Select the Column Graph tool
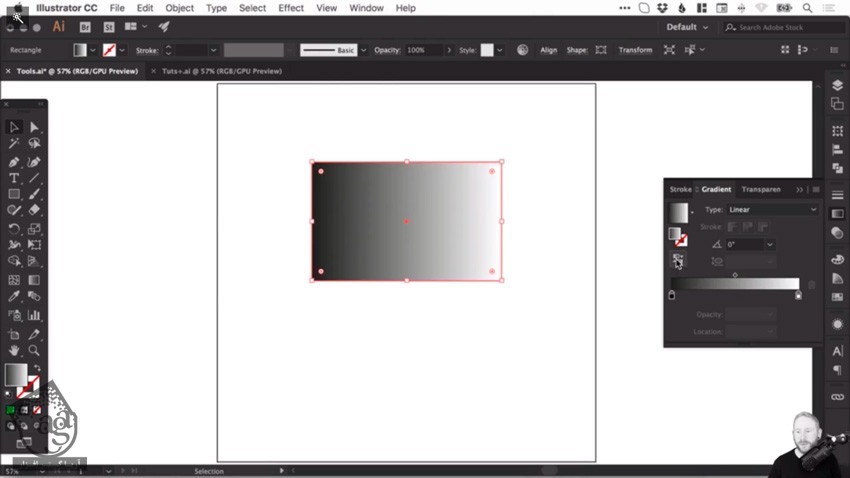Screen dimensions: 850x478 pyautogui.click(x=34, y=315)
